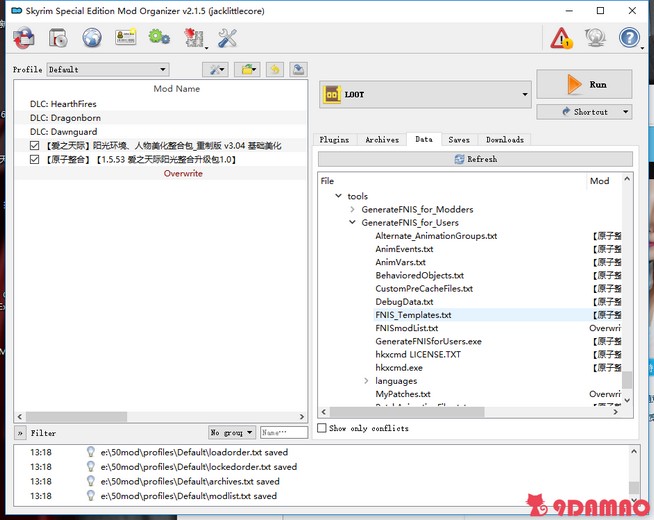Click lightbulb icon beside modlist.txt log
654x520 pixels.
pyautogui.click(x=91, y=495)
